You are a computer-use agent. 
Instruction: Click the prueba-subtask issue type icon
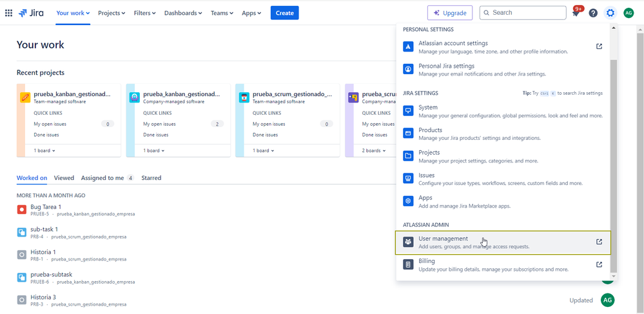coord(22,277)
